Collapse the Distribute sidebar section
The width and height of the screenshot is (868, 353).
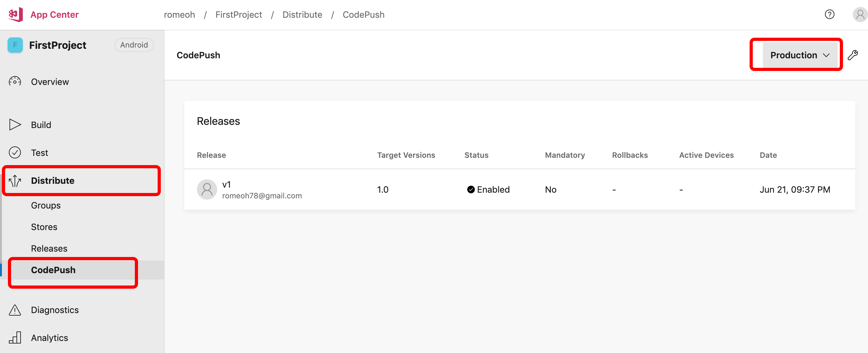click(53, 181)
